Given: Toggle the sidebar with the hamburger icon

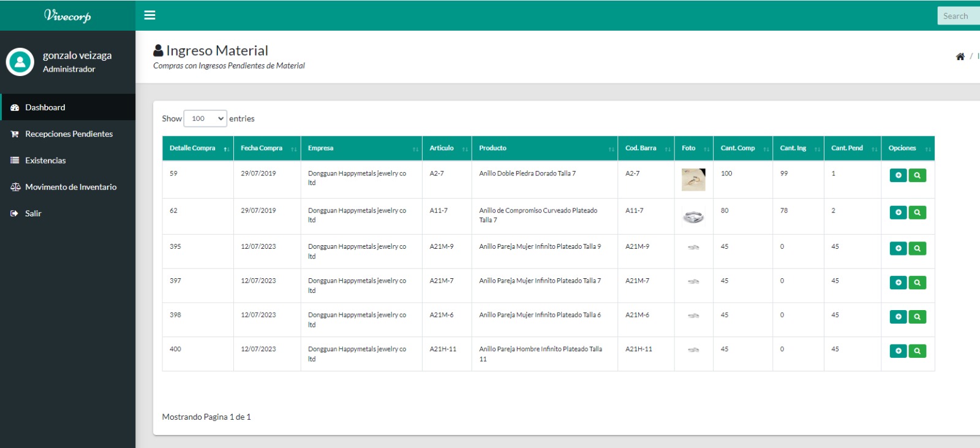Looking at the screenshot, I should [x=149, y=15].
